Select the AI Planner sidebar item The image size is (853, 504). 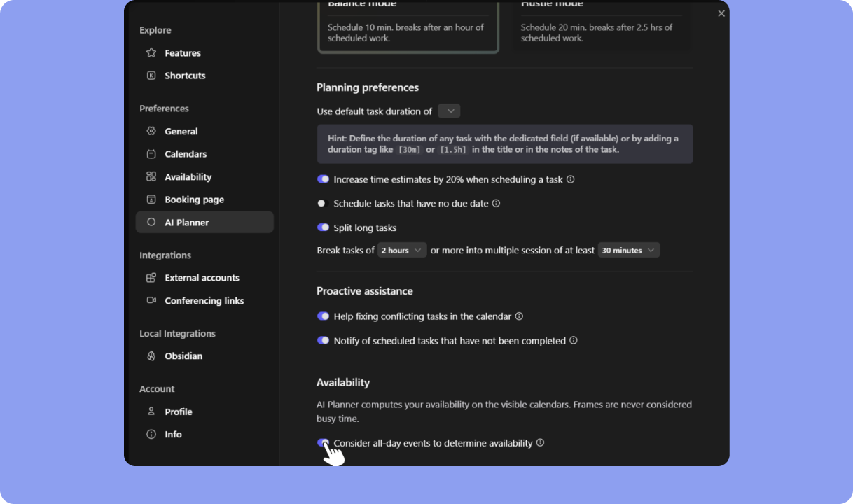[x=204, y=222]
